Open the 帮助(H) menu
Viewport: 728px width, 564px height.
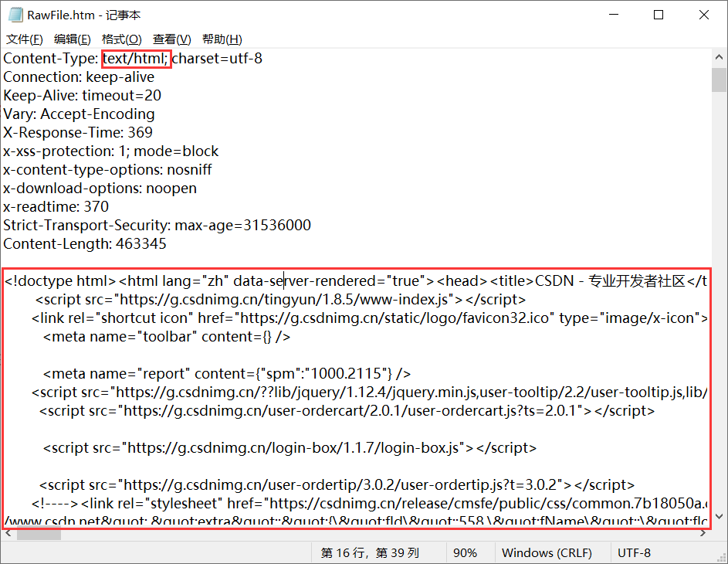click(222, 39)
